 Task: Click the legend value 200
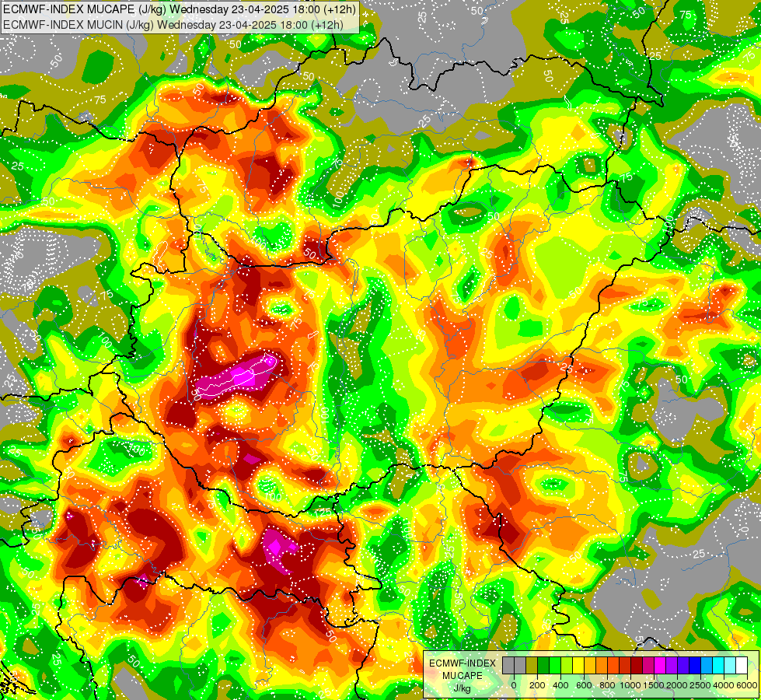[x=537, y=685]
